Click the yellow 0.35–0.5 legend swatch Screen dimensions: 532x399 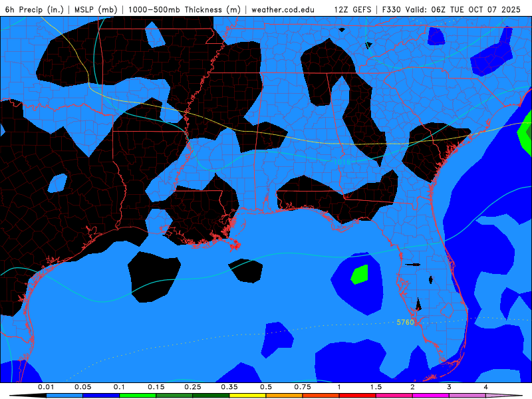pyautogui.click(x=247, y=396)
